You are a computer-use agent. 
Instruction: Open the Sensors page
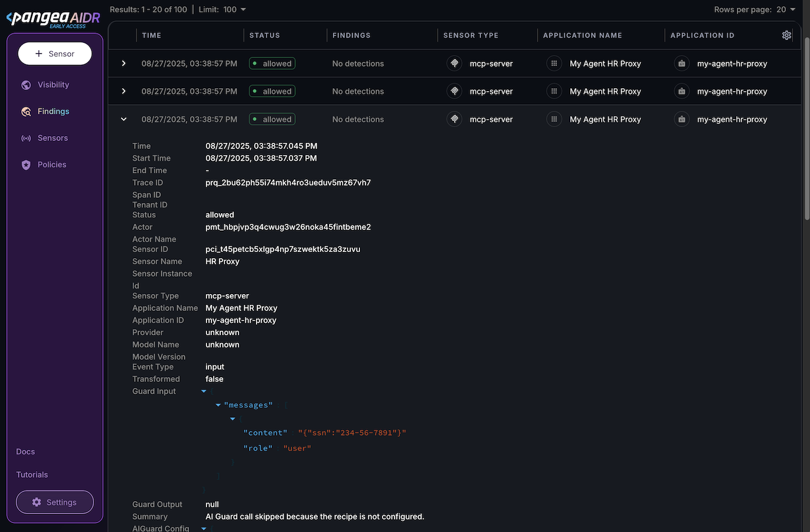[52, 138]
